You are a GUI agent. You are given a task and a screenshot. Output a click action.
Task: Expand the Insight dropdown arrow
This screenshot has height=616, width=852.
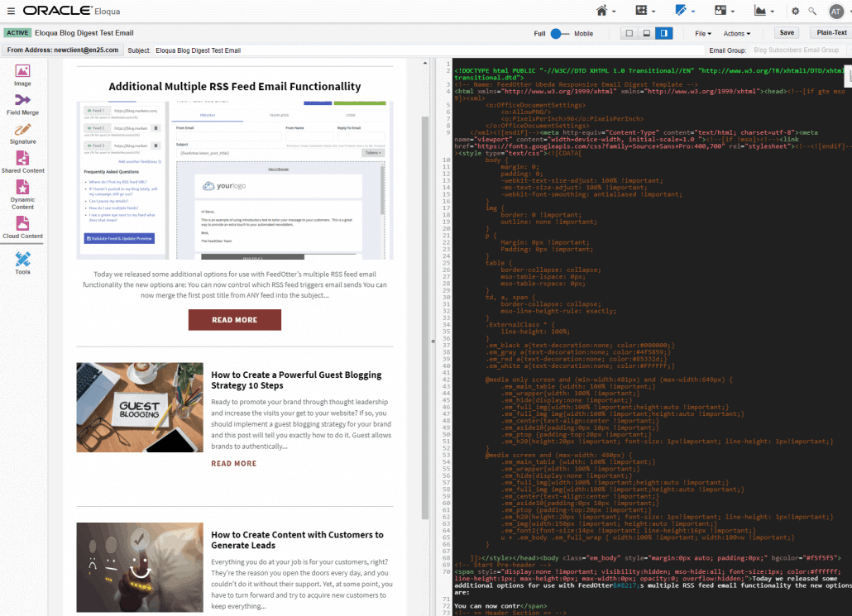pyautogui.click(x=773, y=12)
